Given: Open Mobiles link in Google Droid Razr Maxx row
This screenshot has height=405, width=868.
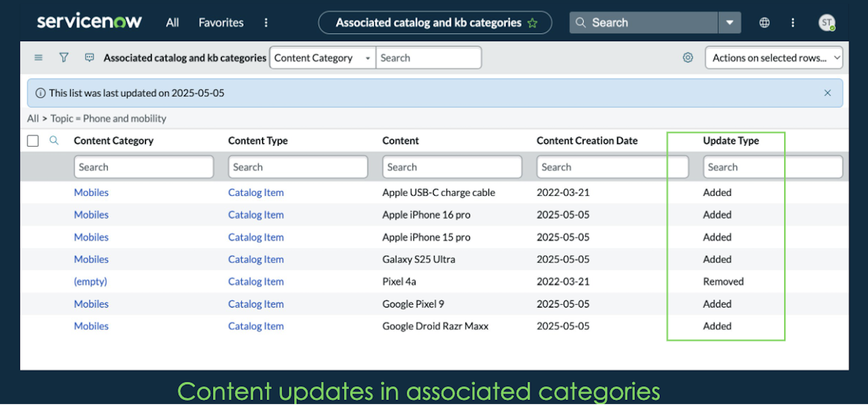Looking at the screenshot, I should (x=91, y=326).
